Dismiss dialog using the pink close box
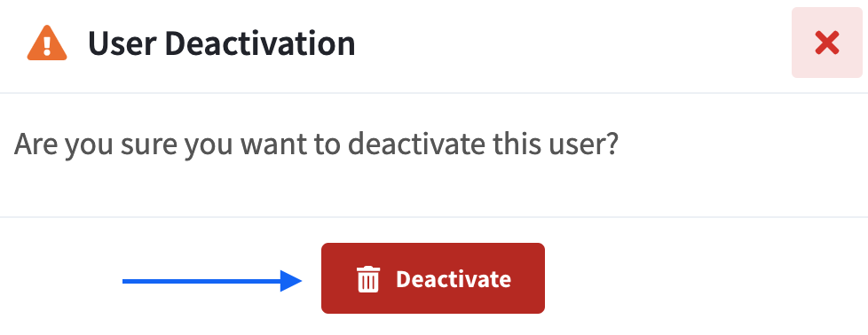Viewport: 868px width, 335px height. (827, 43)
